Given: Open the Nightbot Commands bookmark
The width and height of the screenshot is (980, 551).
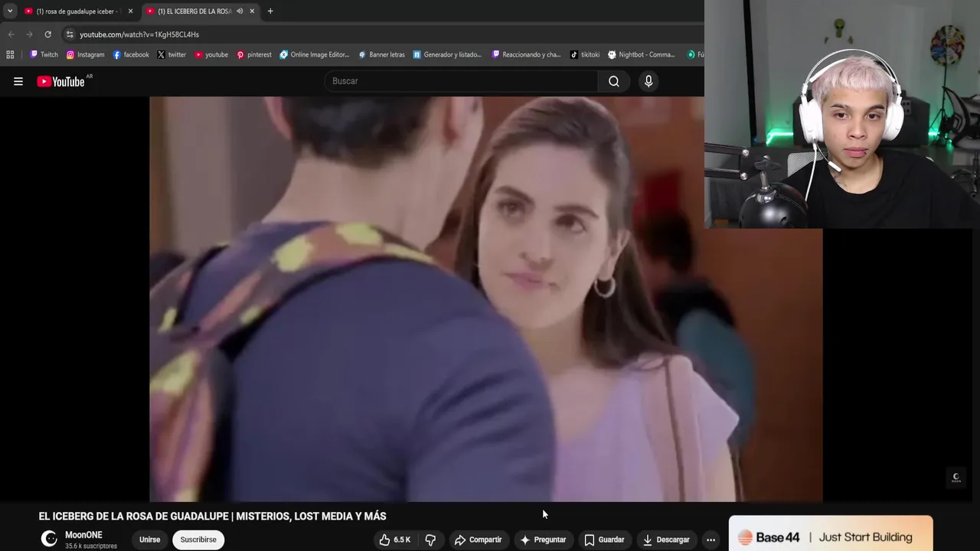Looking at the screenshot, I should [642, 54].
